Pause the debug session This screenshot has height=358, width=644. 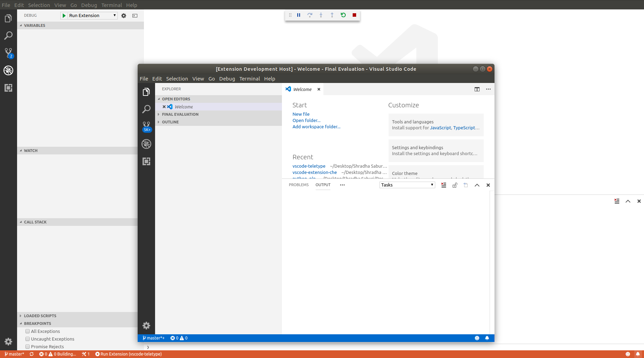tap(299, 15)
